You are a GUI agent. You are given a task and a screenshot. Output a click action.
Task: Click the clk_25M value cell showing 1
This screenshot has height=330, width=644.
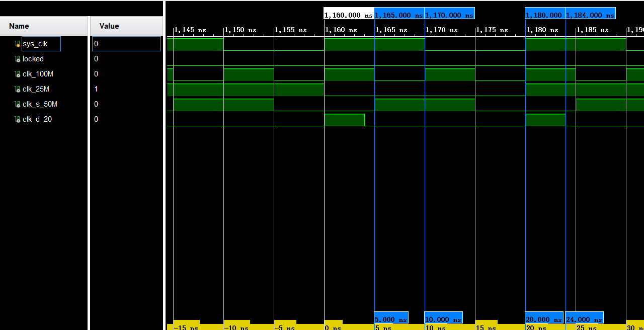pos(96,89)
